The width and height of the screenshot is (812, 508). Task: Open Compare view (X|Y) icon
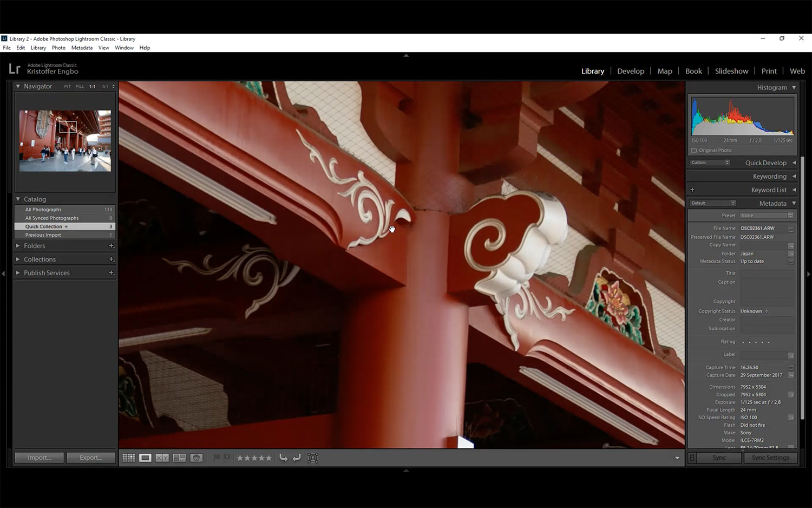[x=162, y=458]
